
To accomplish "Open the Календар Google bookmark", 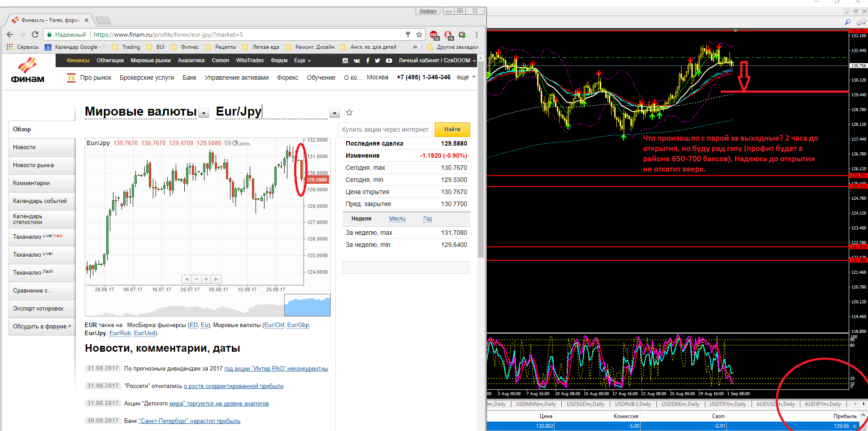I will [75, 47].
